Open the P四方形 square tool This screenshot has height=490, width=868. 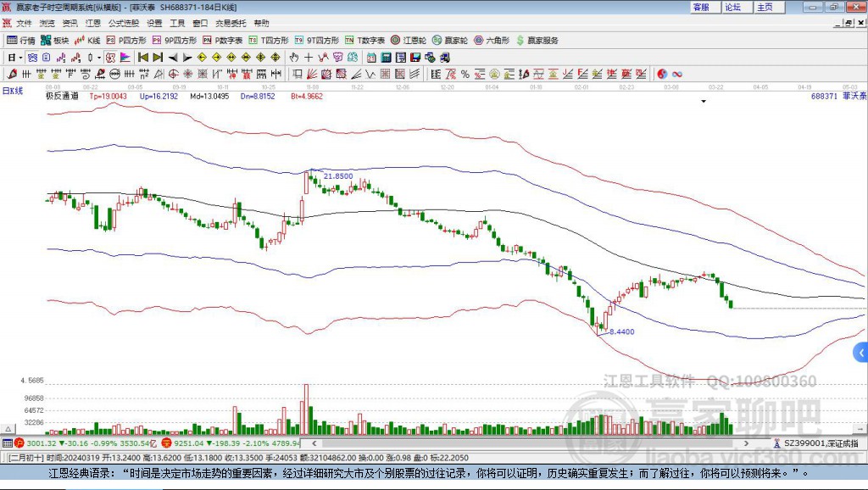pyautogui.click(x=126, y=41)
